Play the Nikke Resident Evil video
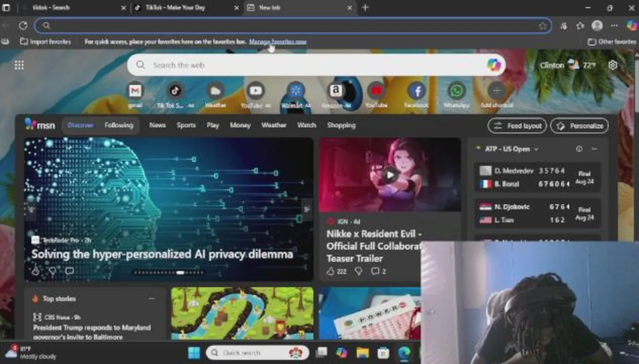This screenshot has width=639, height=364. pos(390,175)
